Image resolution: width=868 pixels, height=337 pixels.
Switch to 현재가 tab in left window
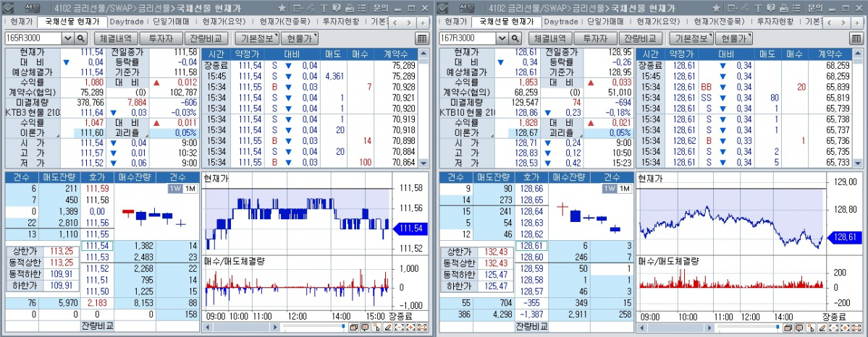(x=21, y=22)
